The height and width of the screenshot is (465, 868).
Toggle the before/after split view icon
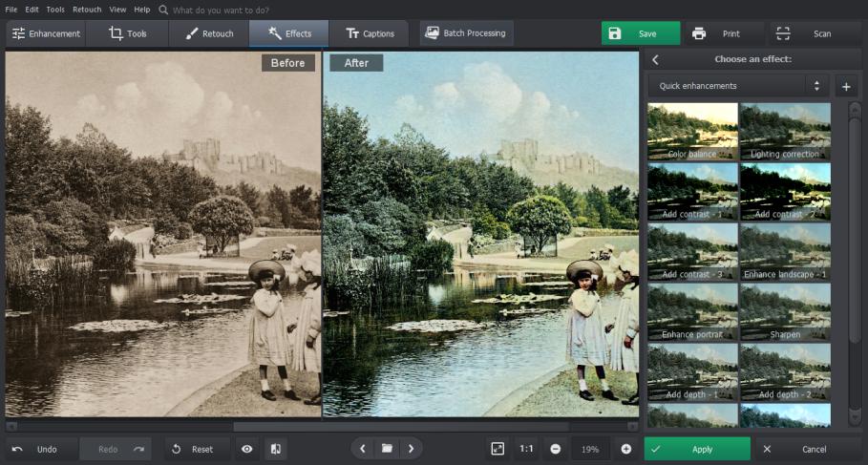pos(275,449)
